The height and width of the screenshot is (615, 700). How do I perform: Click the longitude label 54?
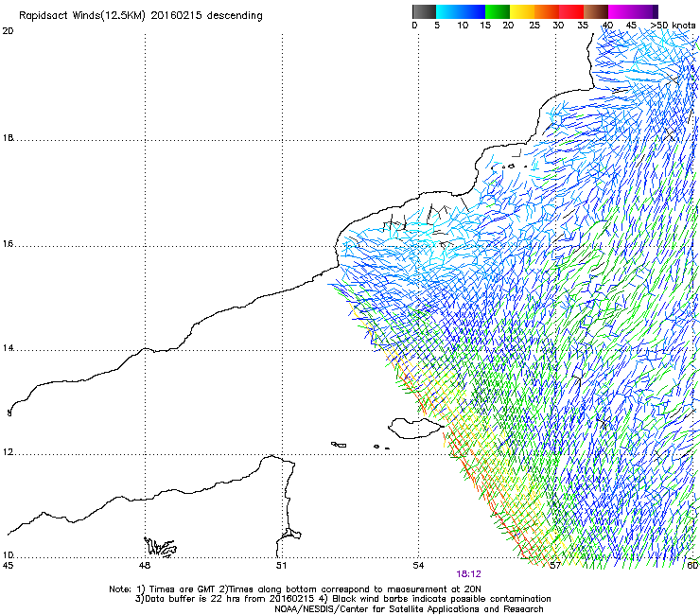coord(418,566)
